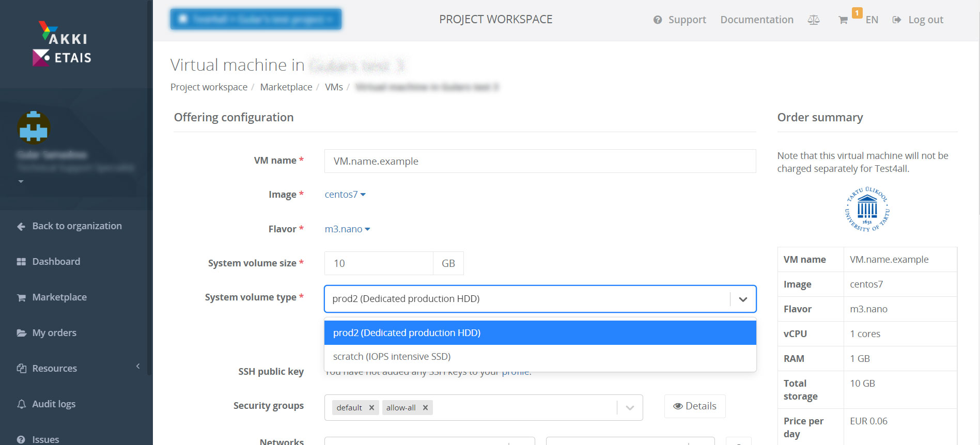Open the centos7 image selector

click(345, 195)
